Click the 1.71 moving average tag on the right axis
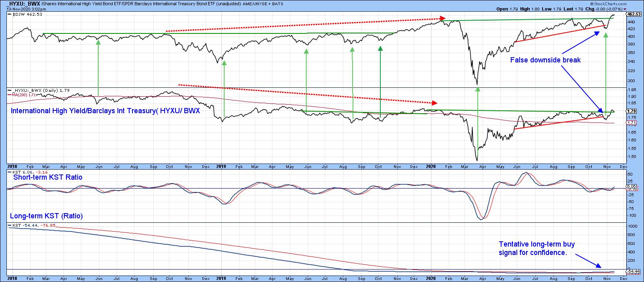This screenshot has width=644, height=282. coord(632,123)
